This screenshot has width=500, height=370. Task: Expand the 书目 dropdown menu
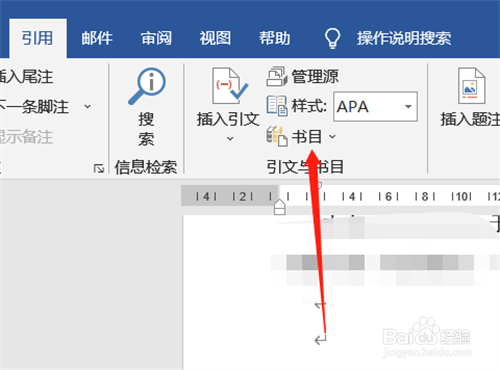[x=332, y=136]
